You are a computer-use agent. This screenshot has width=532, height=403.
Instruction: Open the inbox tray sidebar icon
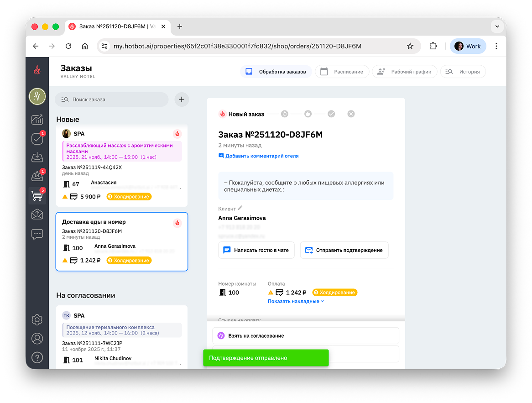tap(37, 157)
